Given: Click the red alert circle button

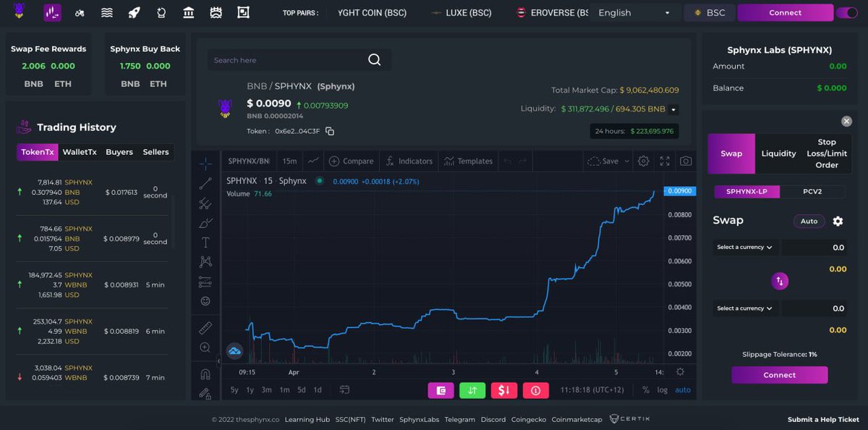Looking at the screenshot, I should [x=536, y=390].
